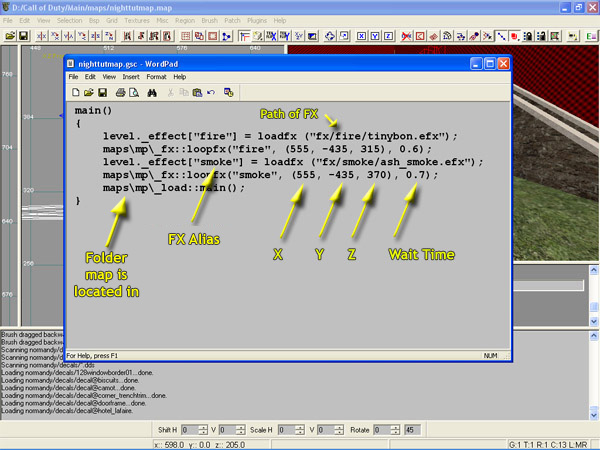600x450 pixels.
Task: Click WordPad's Print Preview icon
Action: click(134, 93)
